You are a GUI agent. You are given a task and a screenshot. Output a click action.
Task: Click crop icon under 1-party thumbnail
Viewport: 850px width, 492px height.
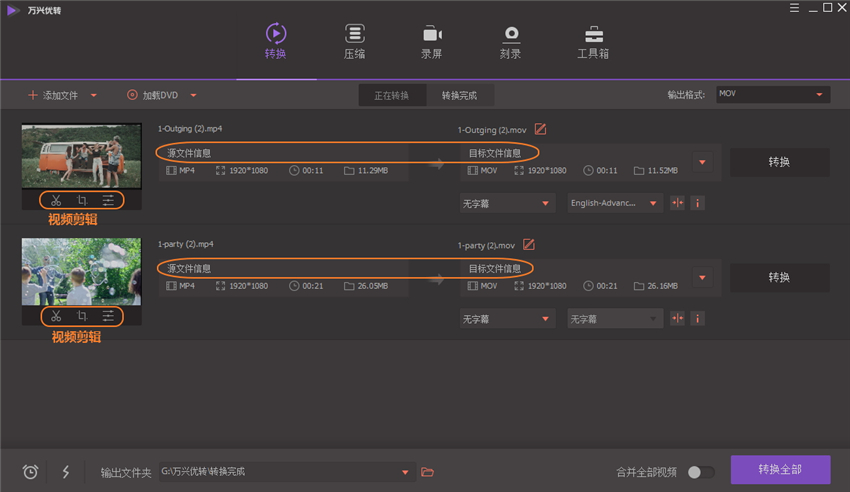pyautogui.click(x=82, y=317)
